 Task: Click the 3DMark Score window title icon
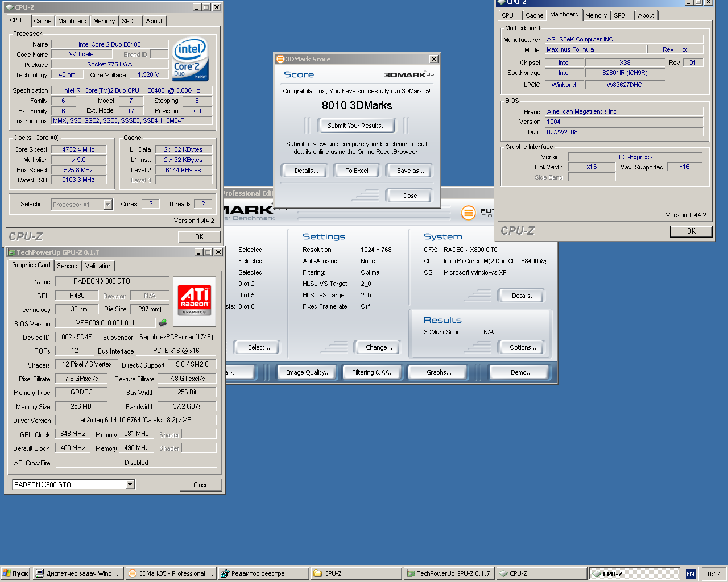280,59
